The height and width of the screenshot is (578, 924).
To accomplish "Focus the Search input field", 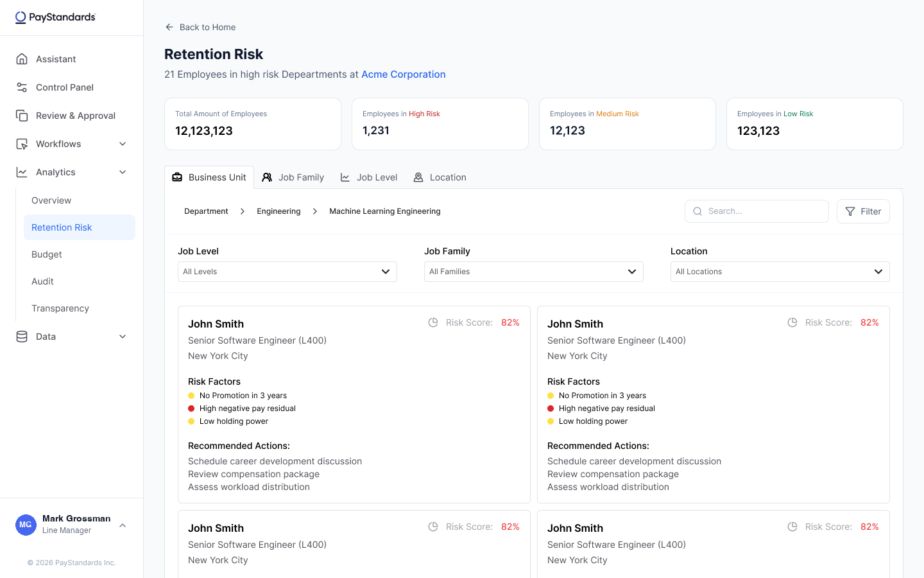I will pyautogui.click(x=757, y=211).
